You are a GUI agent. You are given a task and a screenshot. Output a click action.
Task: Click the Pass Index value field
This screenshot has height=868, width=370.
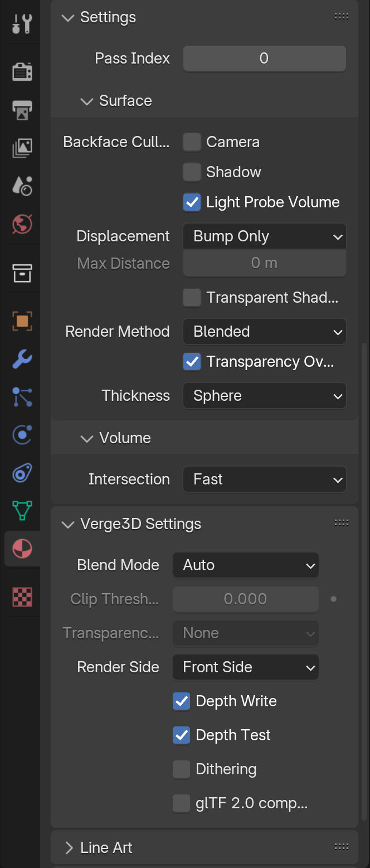[x=265, y=59]
